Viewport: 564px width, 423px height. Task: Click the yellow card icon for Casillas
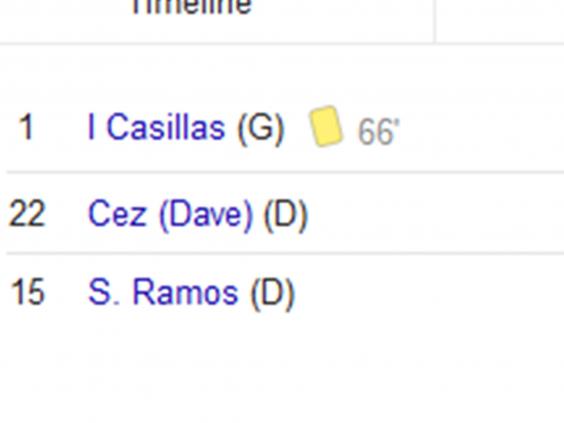point(326,126)
